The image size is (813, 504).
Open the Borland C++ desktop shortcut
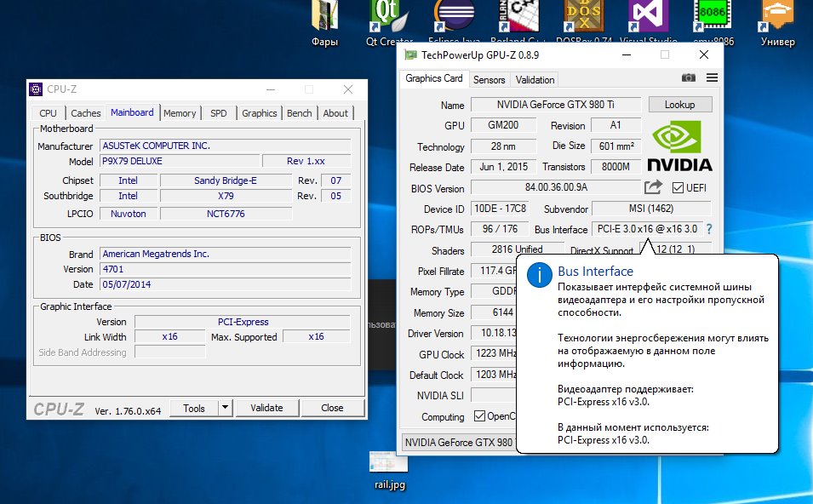coord(518,24)
